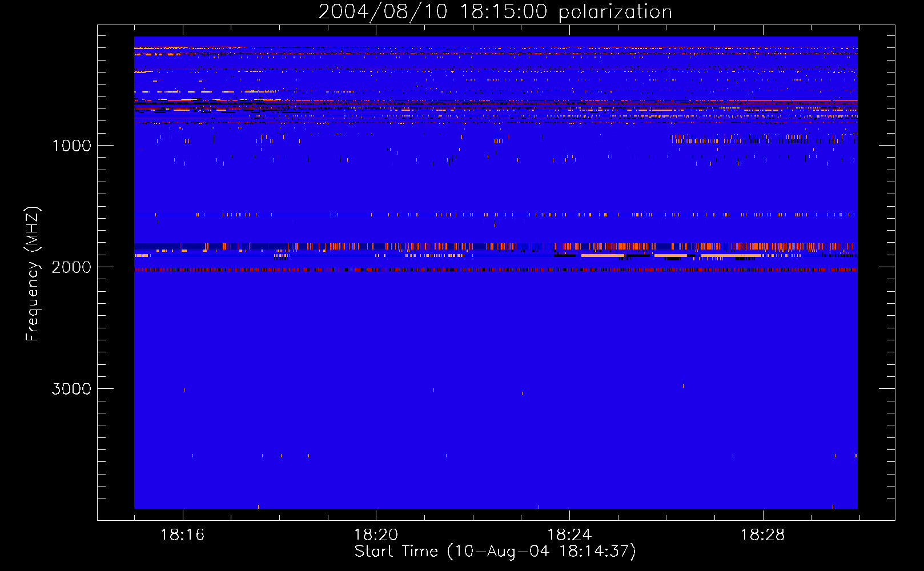Select the 3000 frequency axis label
Image resolution: width=924 pixels, height=571 pixels.
pyautogui.click(x=71, y=388)
